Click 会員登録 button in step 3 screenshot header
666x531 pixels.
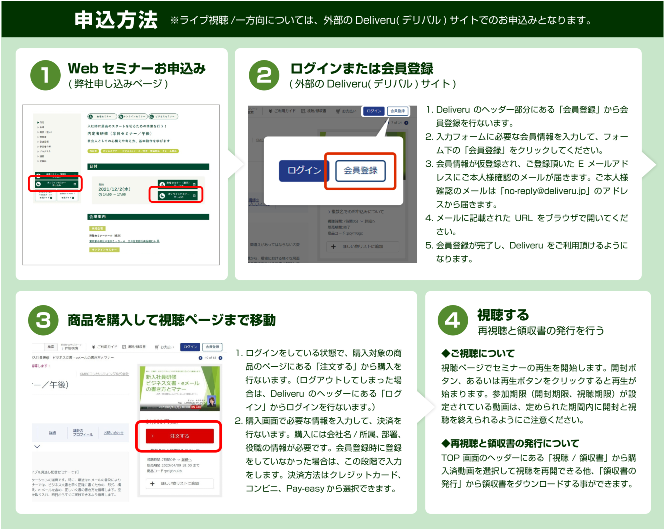(212, 347)
